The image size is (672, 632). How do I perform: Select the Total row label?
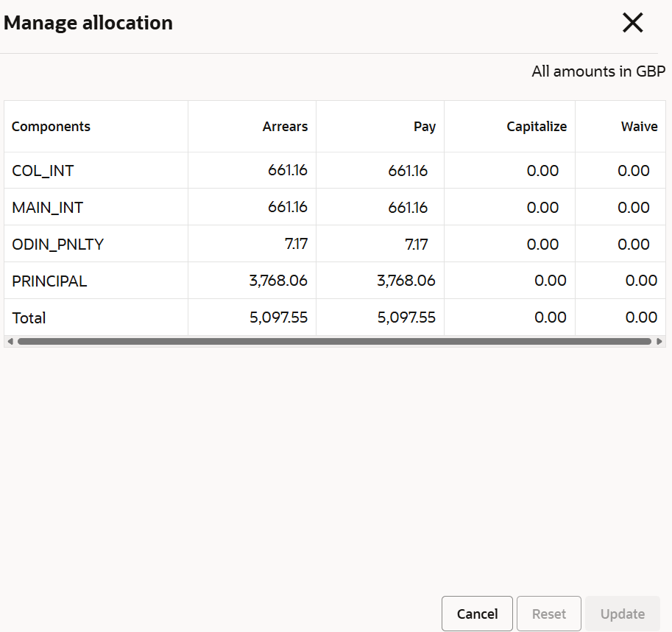pyautogui.click(x=29, y=318)
